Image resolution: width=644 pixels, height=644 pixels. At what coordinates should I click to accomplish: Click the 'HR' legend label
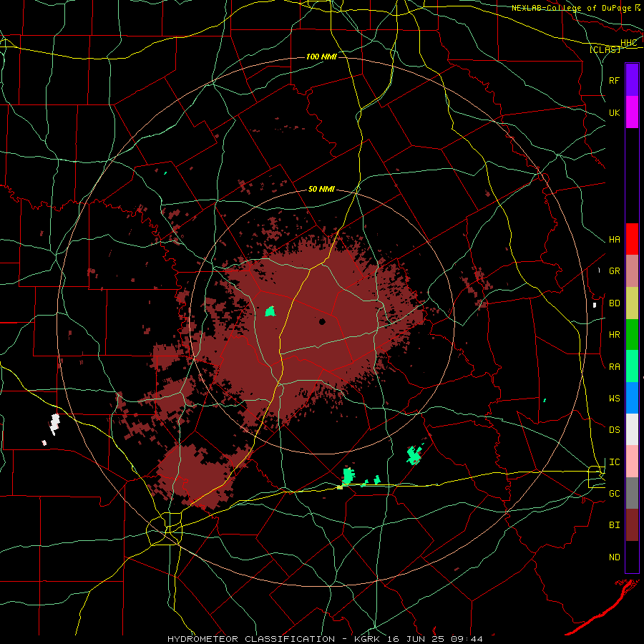click(614, 335)
